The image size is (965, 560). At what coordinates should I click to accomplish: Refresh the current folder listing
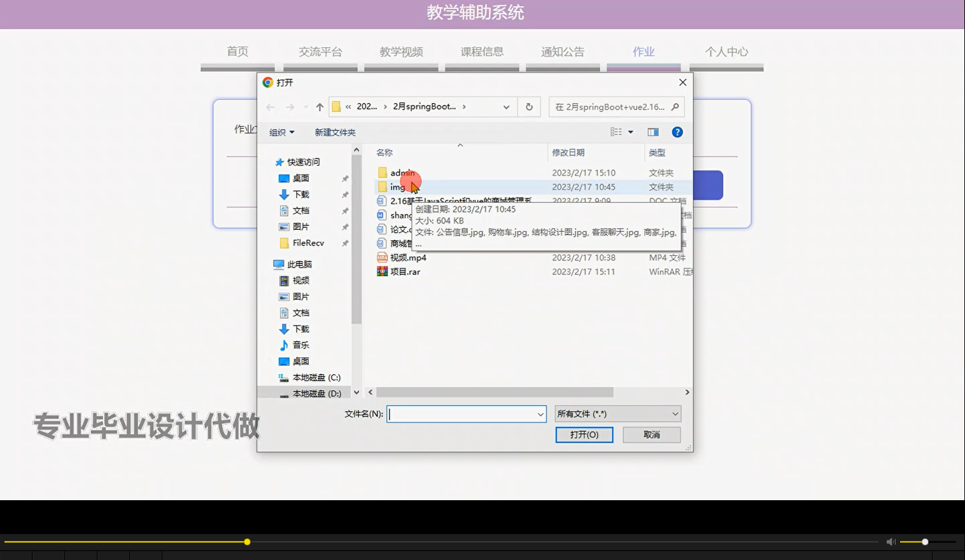click(529, 106)
